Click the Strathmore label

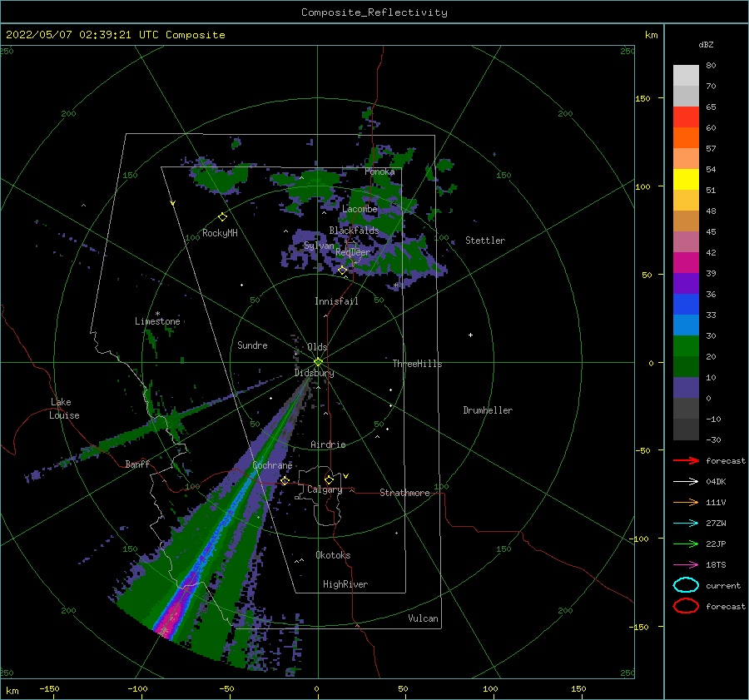coord(404,493)
